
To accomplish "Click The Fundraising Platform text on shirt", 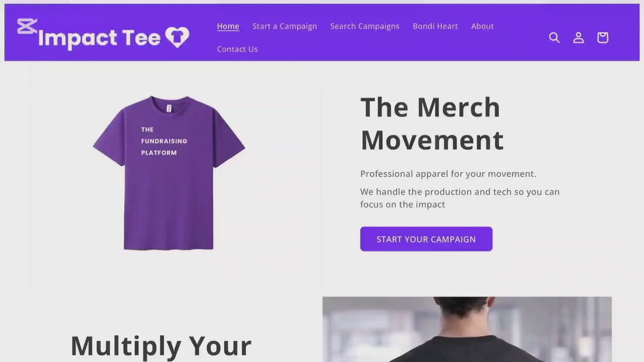I will pyautogui.click(x=164, y=141).
